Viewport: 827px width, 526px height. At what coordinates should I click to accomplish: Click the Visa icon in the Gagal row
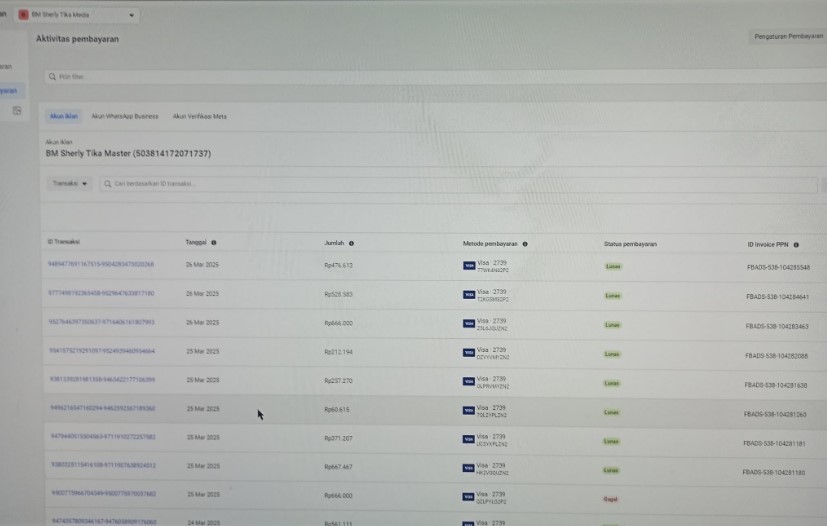[x=468, y=497]
